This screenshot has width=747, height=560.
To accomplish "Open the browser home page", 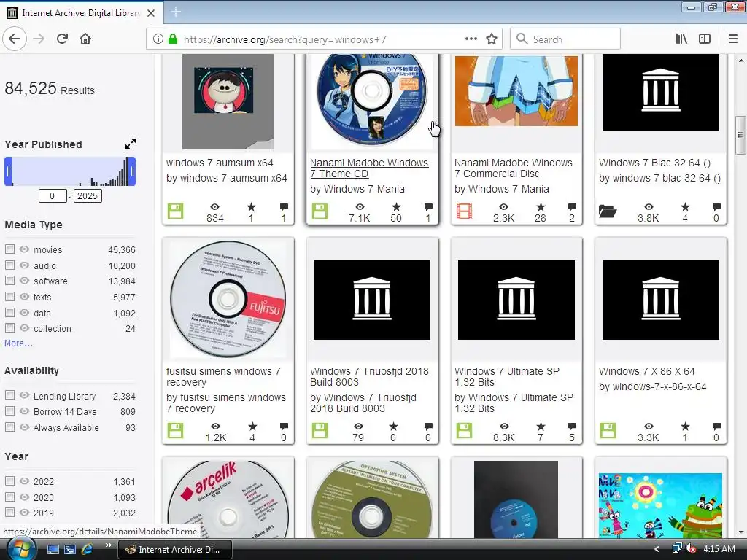I will [85, 39].
